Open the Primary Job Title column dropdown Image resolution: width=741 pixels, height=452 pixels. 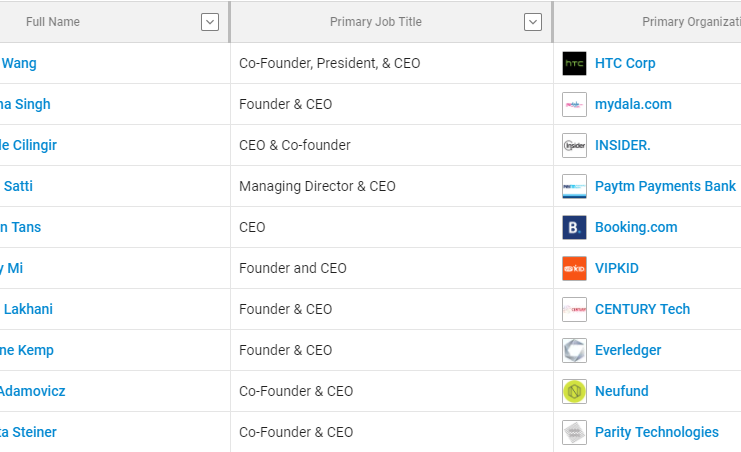coord(533,22)
